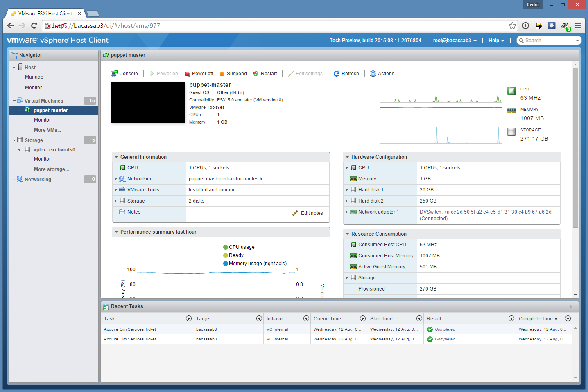Open More VMs... in Navigator
Image resolution: width=588 pixels, height=392 pixels.
coord(47,130)
